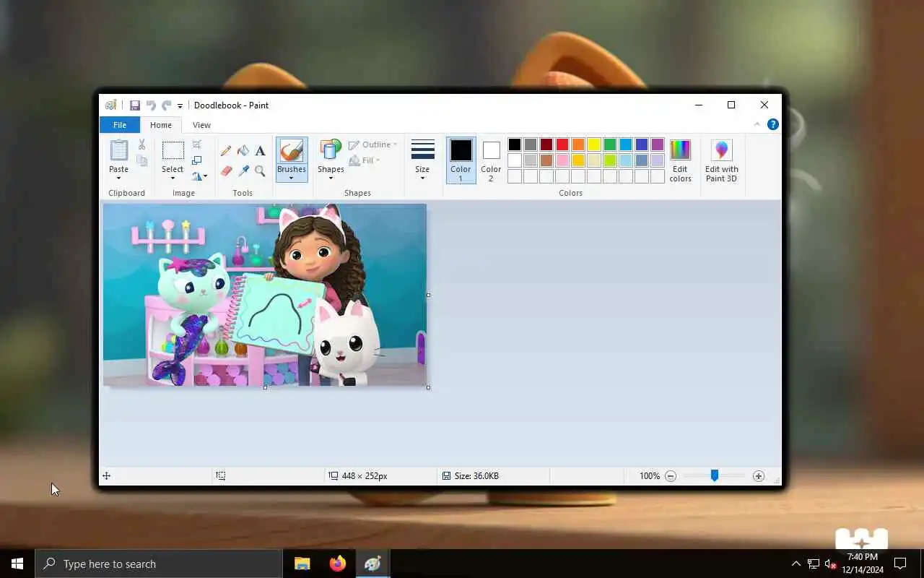Open the Windows Start menu

click(17, 564)
